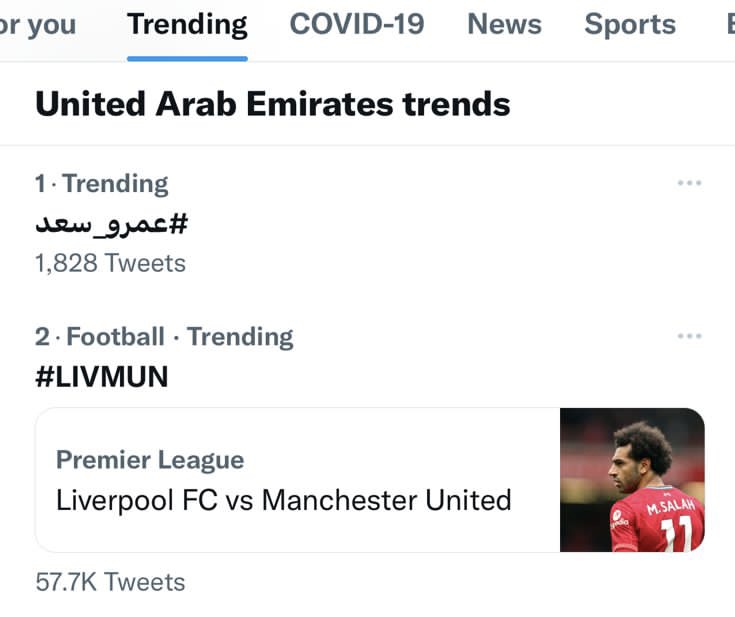Click the Mohamed Salah match thumbnail
Screen dimensions: 735x617
coord(631,480)
